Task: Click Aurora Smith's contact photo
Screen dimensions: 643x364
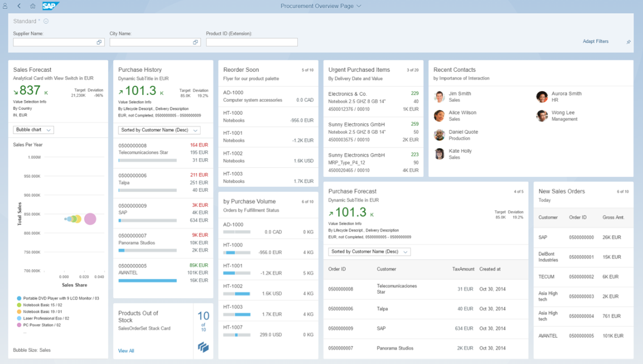Action: pyautogui.click(x=542, y=96)
